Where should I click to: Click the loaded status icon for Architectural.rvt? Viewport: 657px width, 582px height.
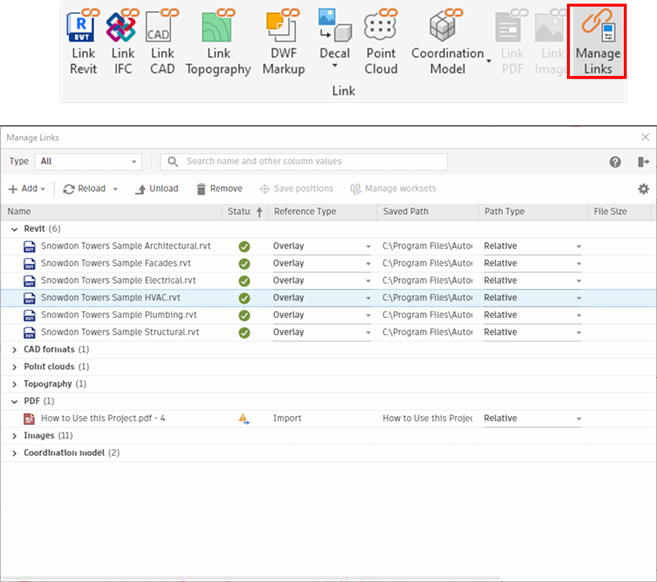pos(244,247)
